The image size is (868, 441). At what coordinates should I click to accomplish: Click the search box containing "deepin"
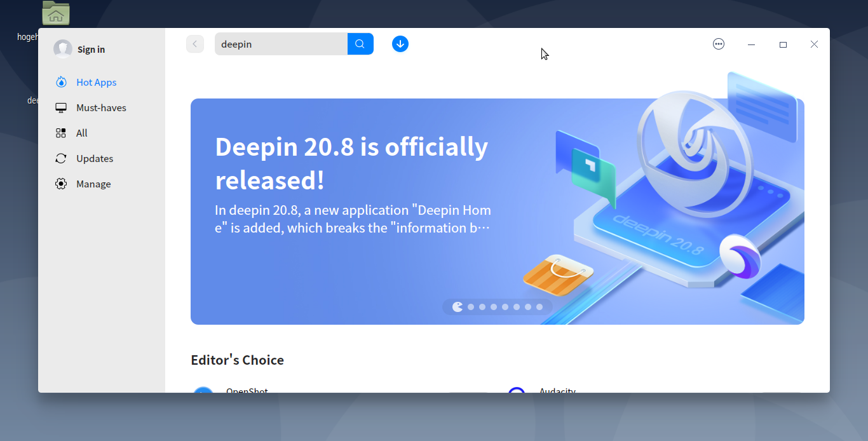tap(281, 44)
